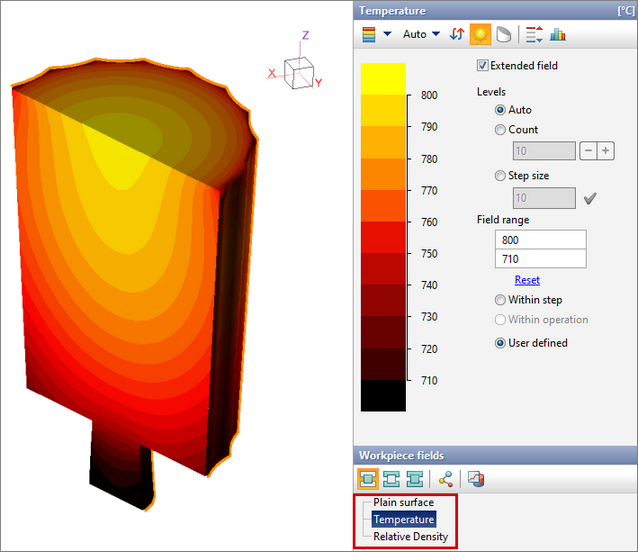The width and height of the screenshot is (638, 552).
Task: Choose the Within step radio button
Action: click(x=501, y=300)
